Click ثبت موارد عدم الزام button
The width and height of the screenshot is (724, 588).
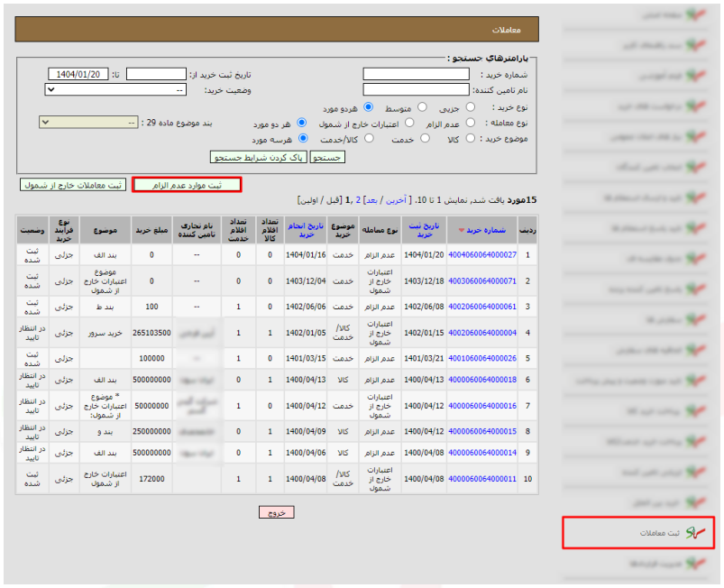pyautogui.click(x=187, y=185)
